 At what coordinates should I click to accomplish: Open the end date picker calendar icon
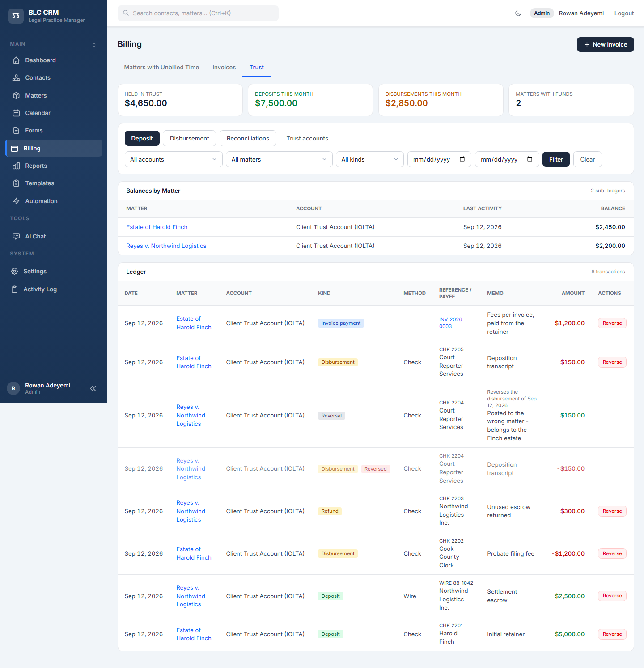point(530,159)
